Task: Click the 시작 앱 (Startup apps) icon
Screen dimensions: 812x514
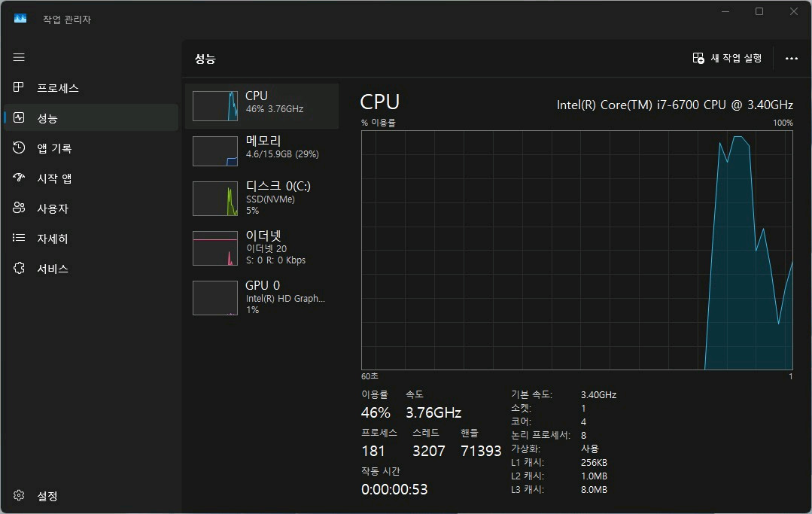Action: pos(20,178)
